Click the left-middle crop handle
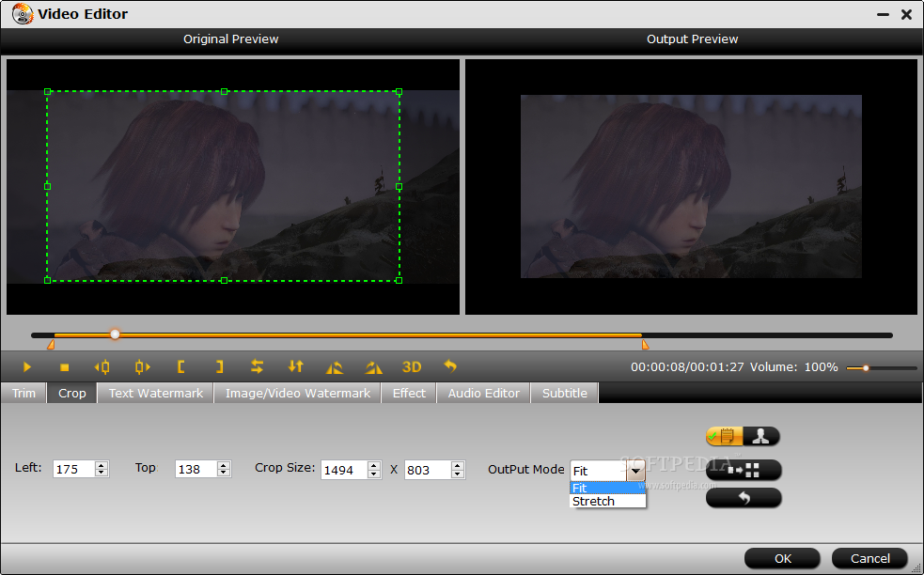This screenshot has width=924, height=575. pos(48,186)
